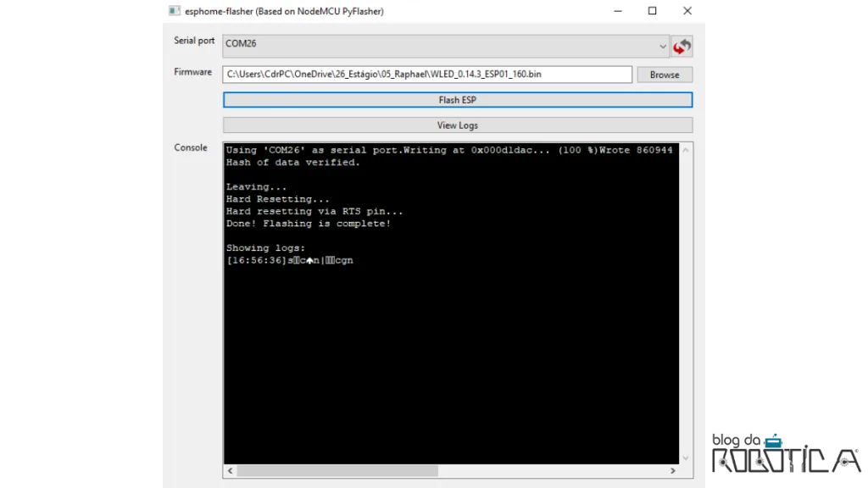Click the "Showing logs:" console line
The width and height of the screenshot is (868, 488).
pos(265,248)
